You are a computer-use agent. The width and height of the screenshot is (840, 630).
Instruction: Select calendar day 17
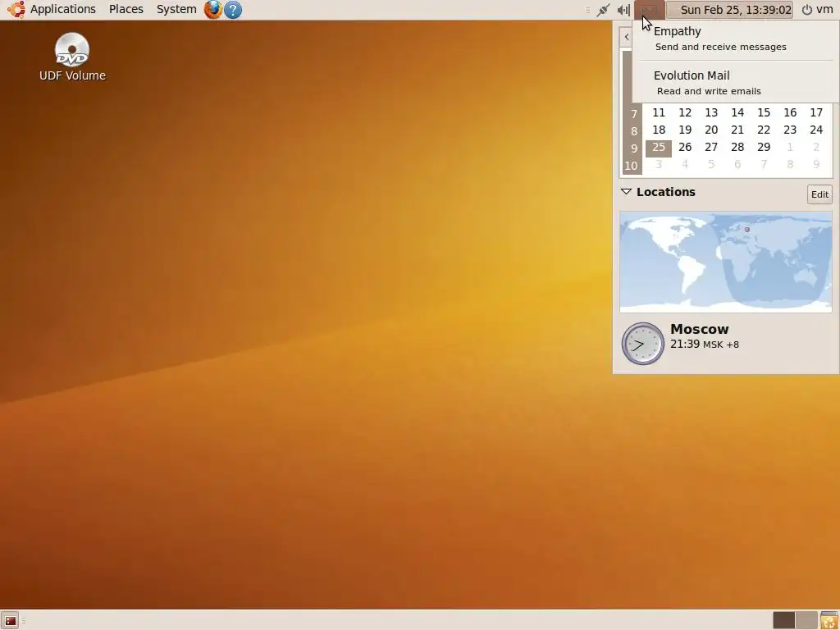[816, 112]
